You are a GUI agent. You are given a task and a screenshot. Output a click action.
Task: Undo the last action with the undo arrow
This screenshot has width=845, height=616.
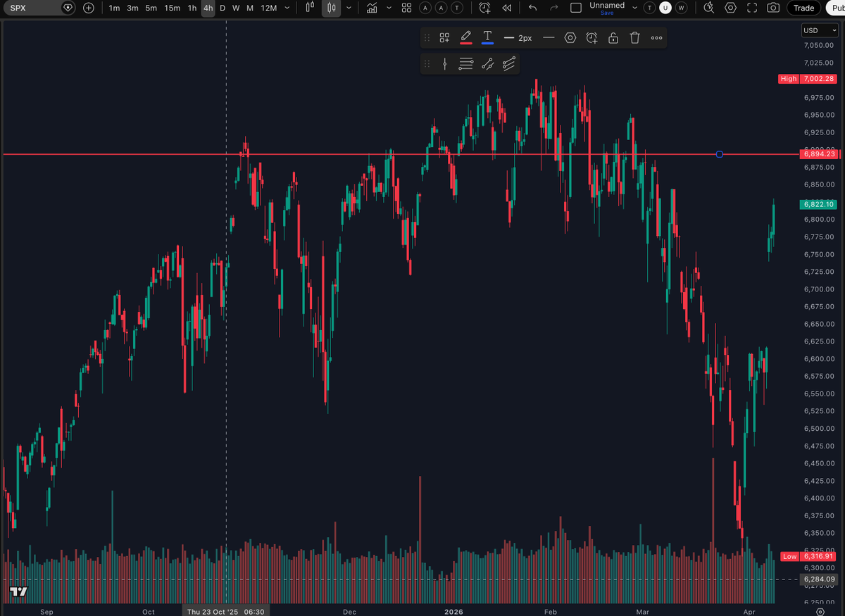[x=532, y=8]
